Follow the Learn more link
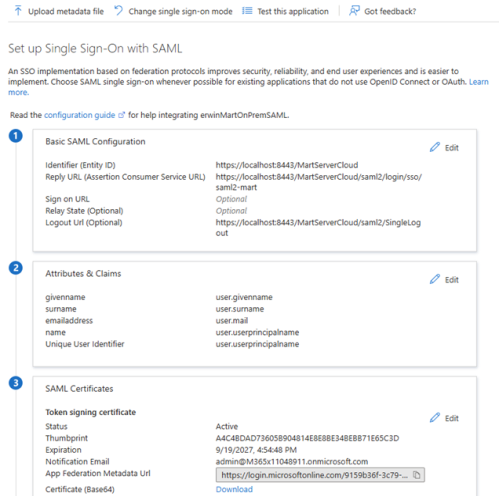Screen dimensions: 499x496 479,82
